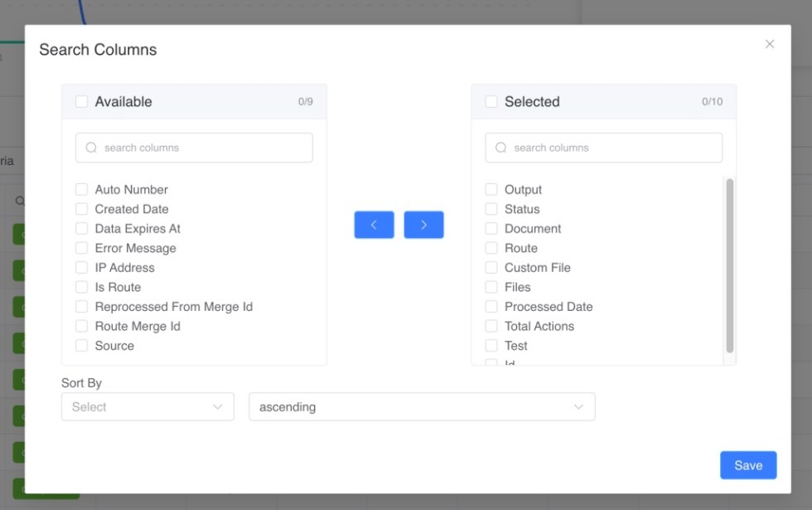Check the Processed Date column
Image resolution: width=812 pixels, height=510 pixels.
491,306
